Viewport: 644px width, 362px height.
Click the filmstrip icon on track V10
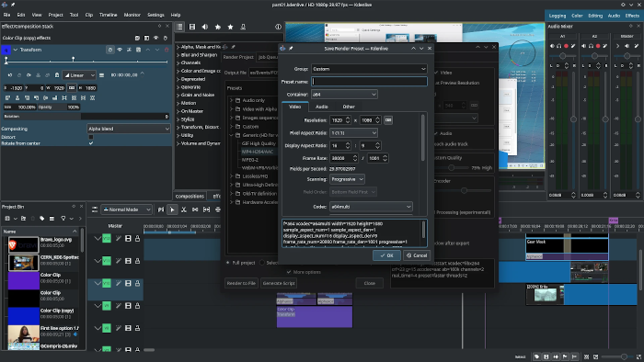(128, 283)
